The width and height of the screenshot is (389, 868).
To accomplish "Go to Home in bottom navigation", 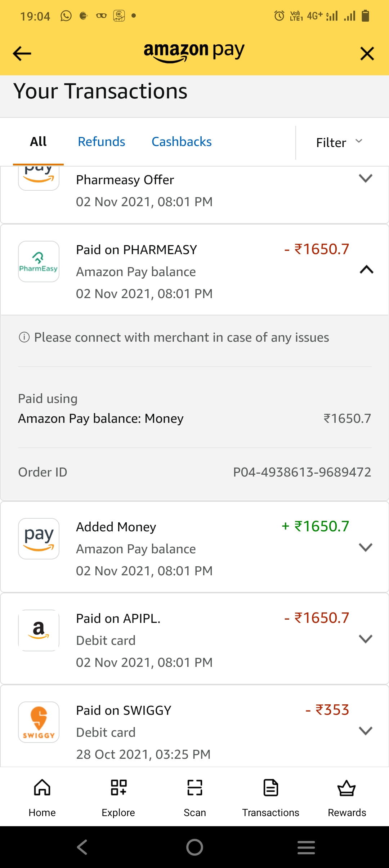I will tap(42, 788).
